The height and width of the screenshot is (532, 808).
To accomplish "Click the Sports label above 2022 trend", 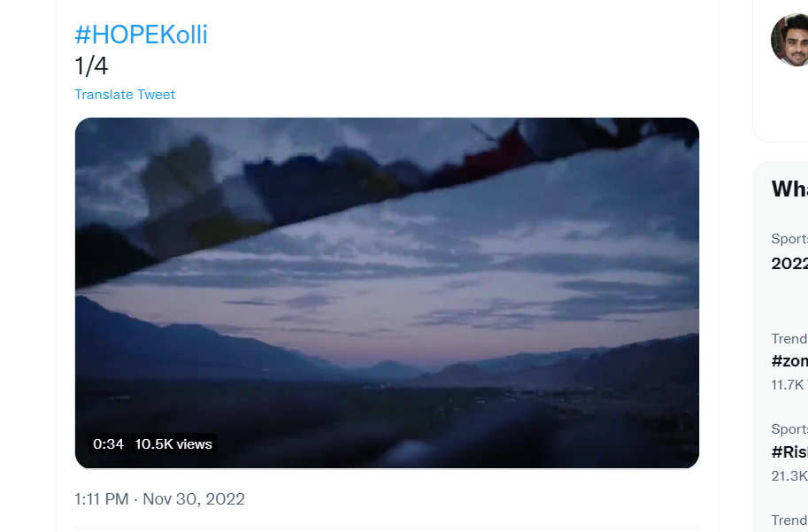I will [789, 239].
